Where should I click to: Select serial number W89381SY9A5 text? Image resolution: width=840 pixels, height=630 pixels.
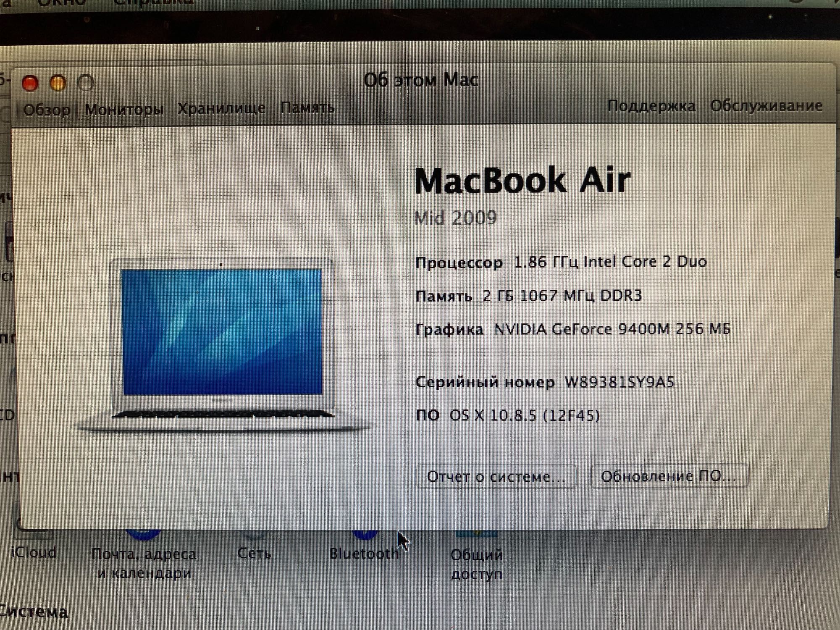(x=619, y=382)
